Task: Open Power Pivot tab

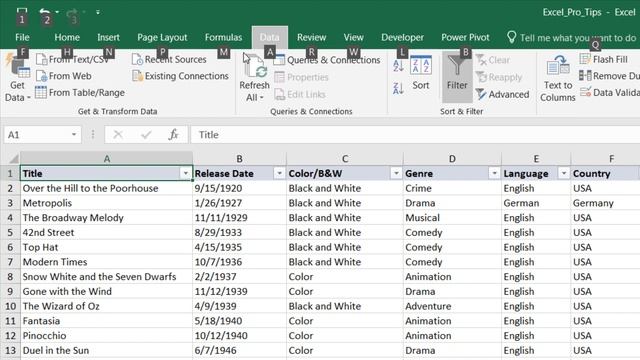Action: click(465, 38)
